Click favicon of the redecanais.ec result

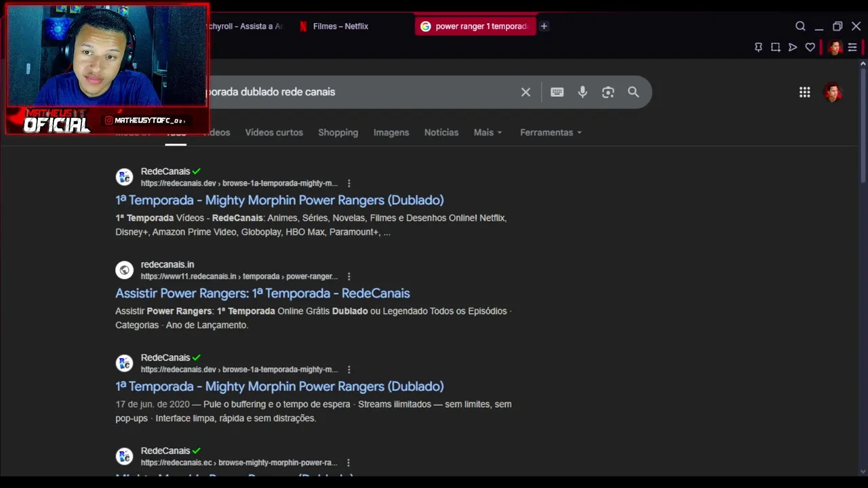pyautogui.click(x=124, y=456)
